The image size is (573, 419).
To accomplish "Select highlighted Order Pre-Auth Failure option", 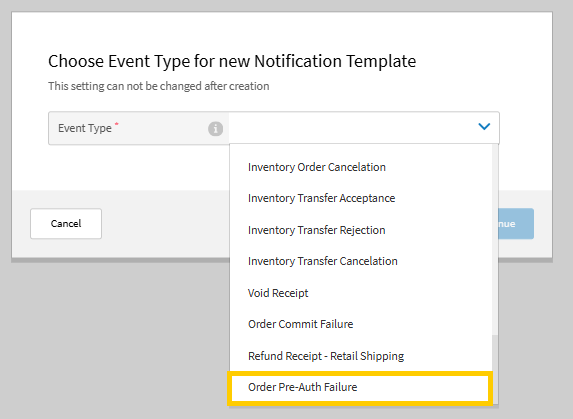I will (x=360, y=388).
